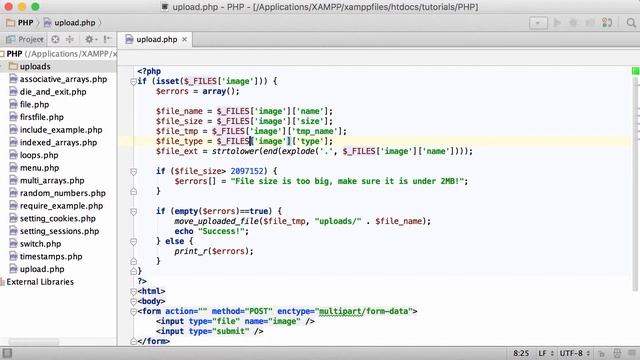
Task: Click the Debug bug icon
Action: [x=573, y=22]
